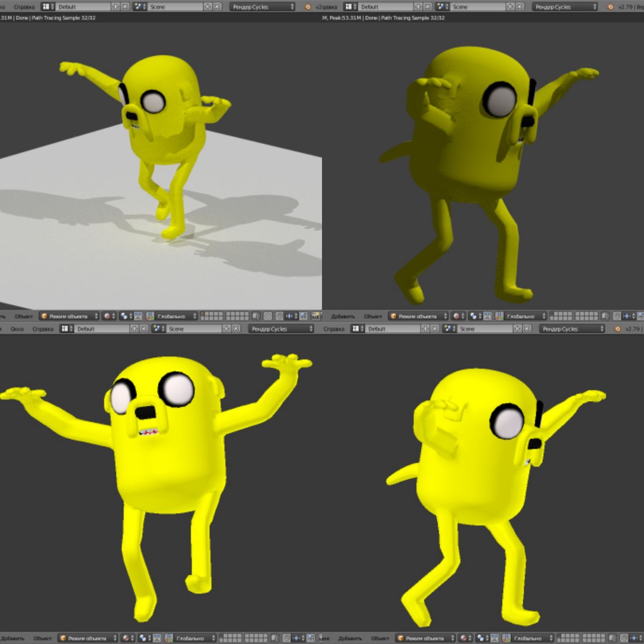Add new scene above the floor-plane render

click(208, 7)
